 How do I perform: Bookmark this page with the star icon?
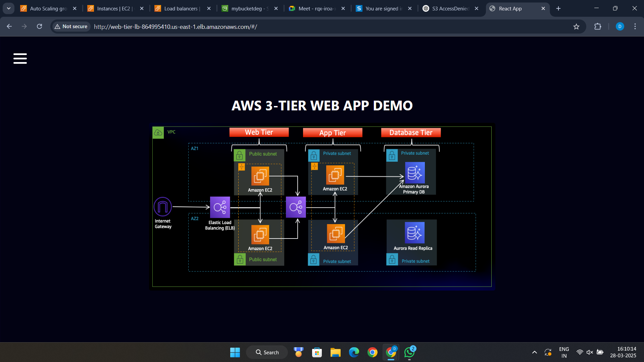pos(576,27)
